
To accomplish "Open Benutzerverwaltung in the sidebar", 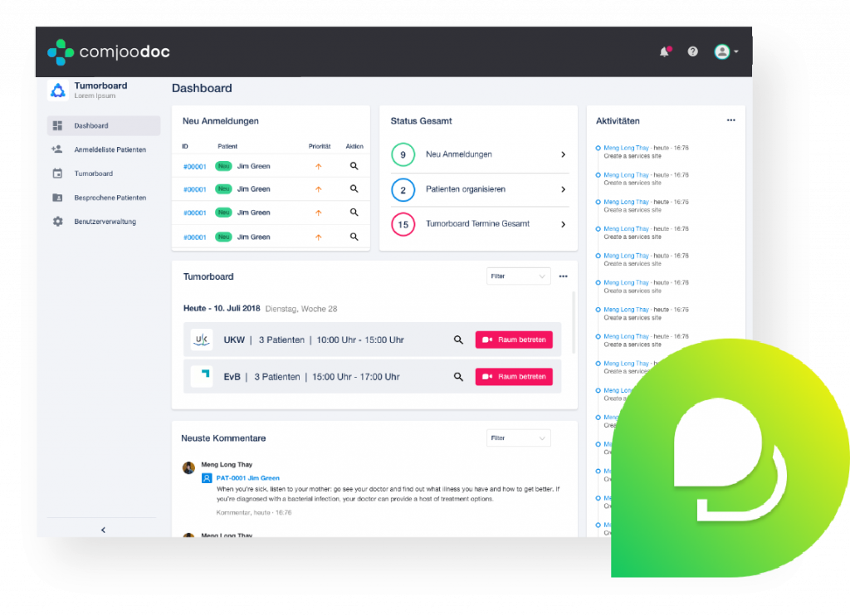I will 104,222.
